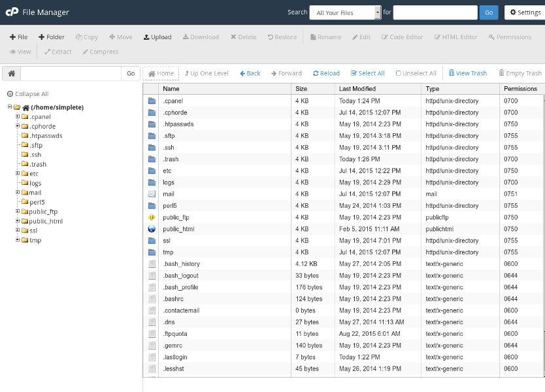Select the .ssh folder name in list

point(169,148)
